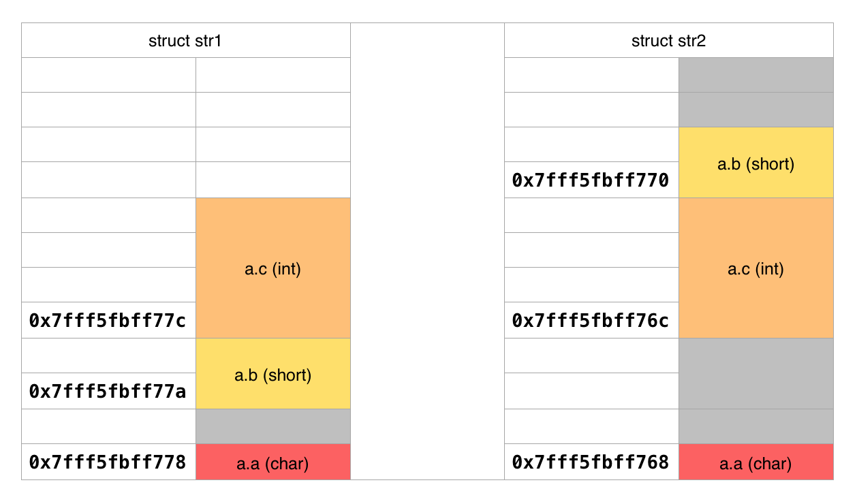Select the address 0x7fff5fbff77a cell
The width and height of the screenshot is (857, 504).
coord(108,391)
